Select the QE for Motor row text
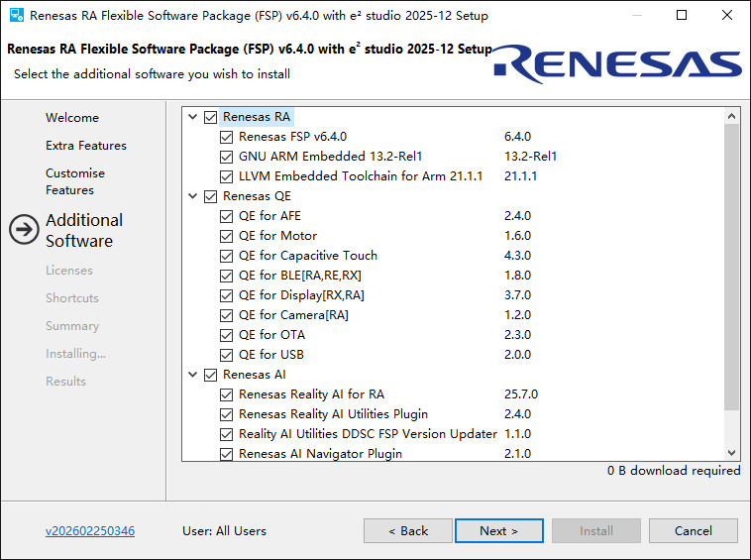The height and width of the screenshot is (560, 751). (x=277, y=236)
